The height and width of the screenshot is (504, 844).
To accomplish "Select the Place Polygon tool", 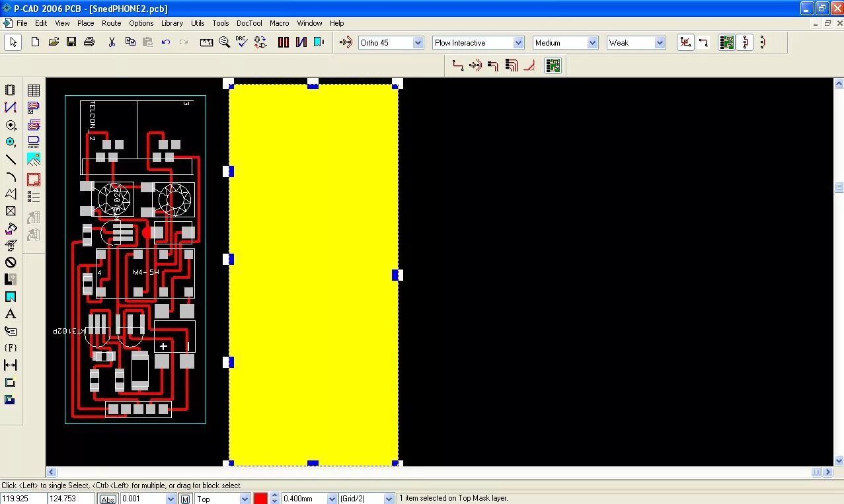I will coord(11,194).
